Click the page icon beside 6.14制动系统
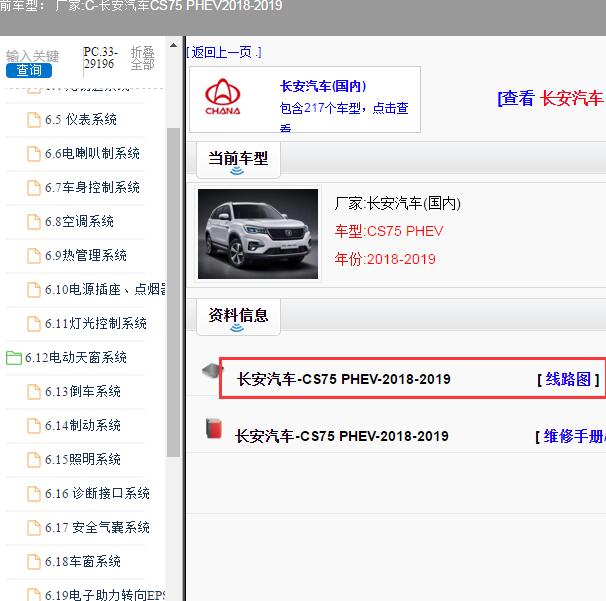The width and height of the screenshot is (606, 601). tap(34, 426)
